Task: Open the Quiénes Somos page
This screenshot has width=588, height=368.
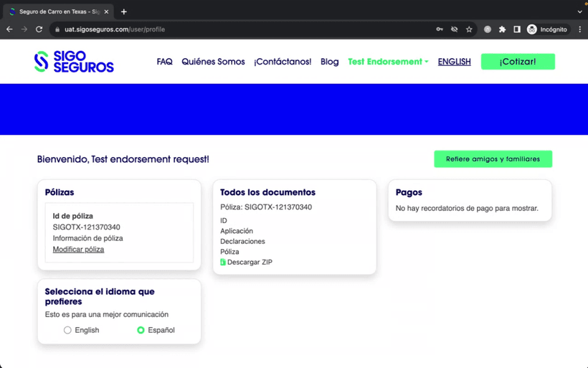Action: (213, 62)
